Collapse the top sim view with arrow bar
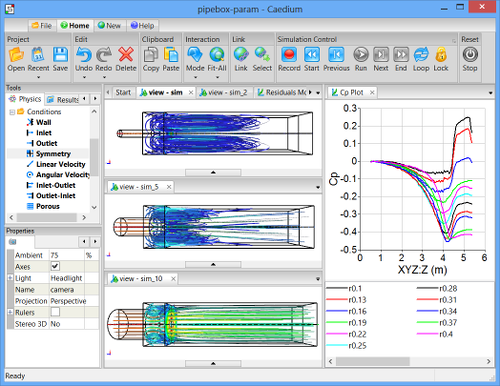 point(213,172)
